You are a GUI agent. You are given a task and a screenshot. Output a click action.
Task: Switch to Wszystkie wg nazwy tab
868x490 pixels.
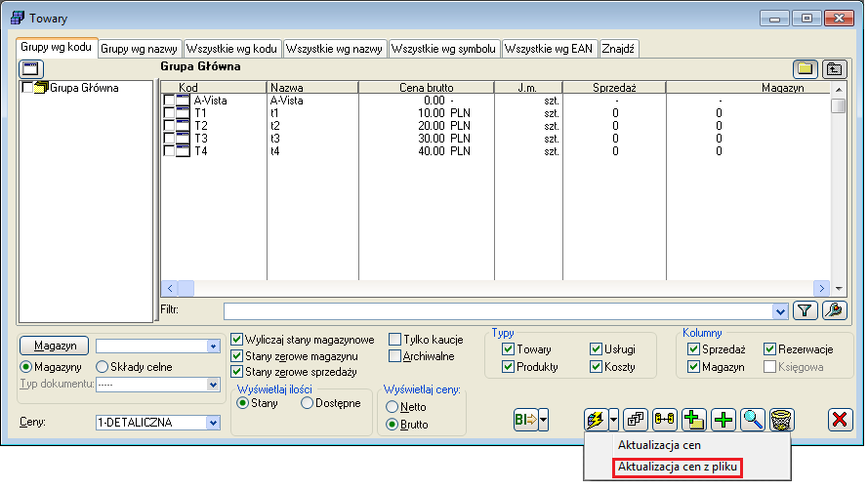(334, 49)
